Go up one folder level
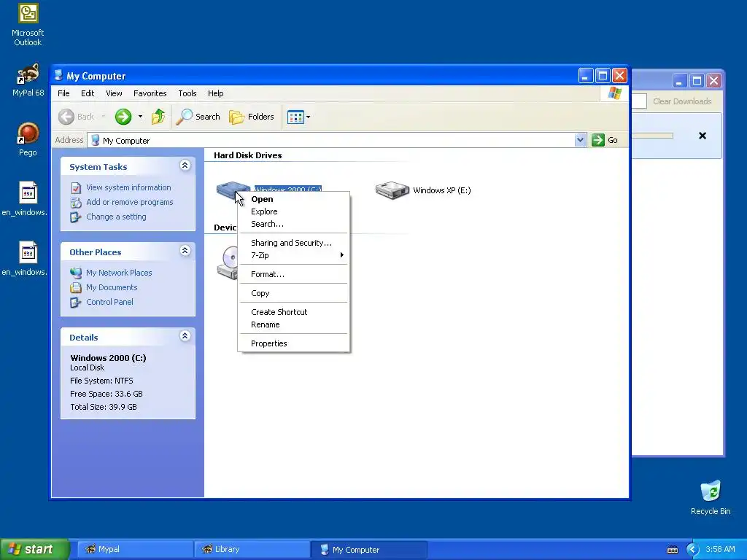Screen dimensions: 747x560 tap(158, 117)
